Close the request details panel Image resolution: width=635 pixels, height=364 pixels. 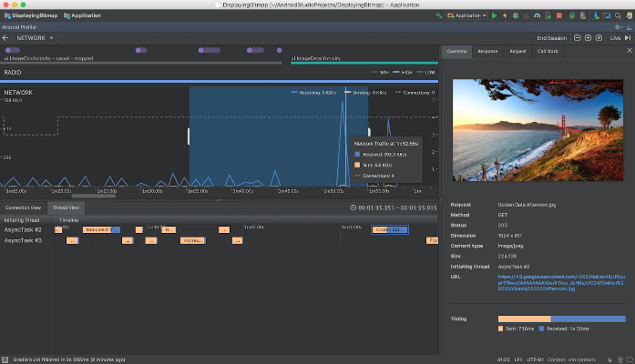coord(628,51)
